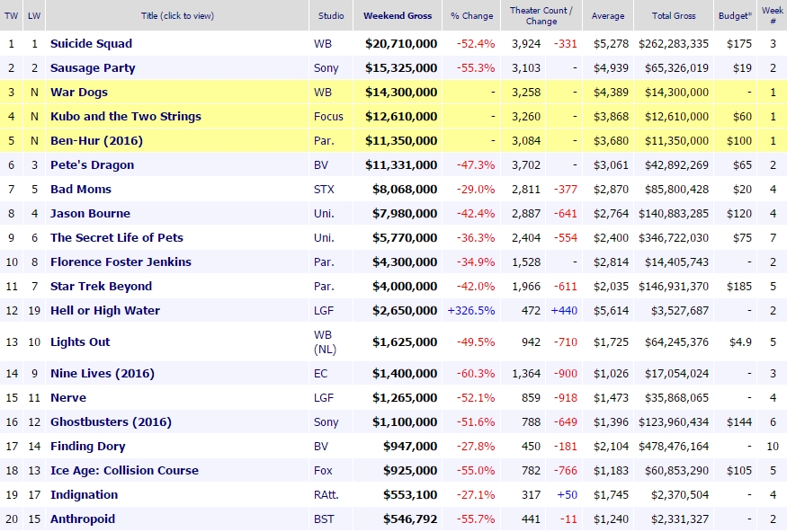The height and width of the screenshot is (532, 787).
Task: Select the $553,100 weekend gross value
Action: coord(410,495)
